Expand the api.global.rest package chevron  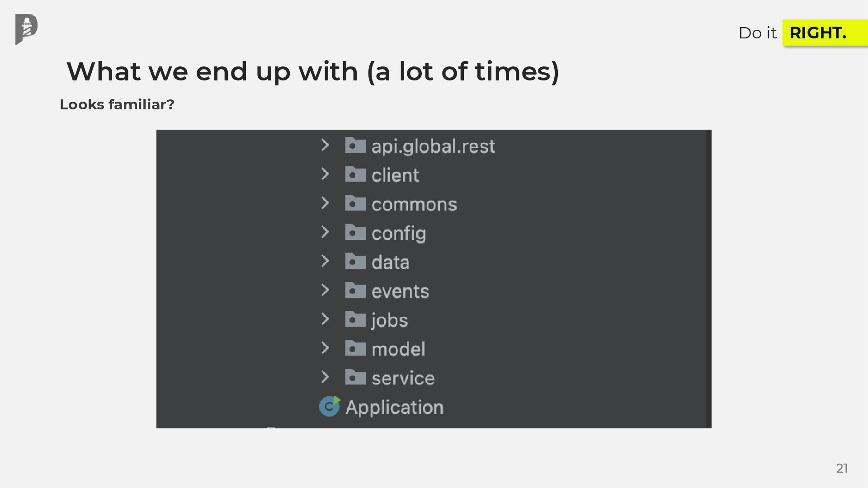point(325,145)
